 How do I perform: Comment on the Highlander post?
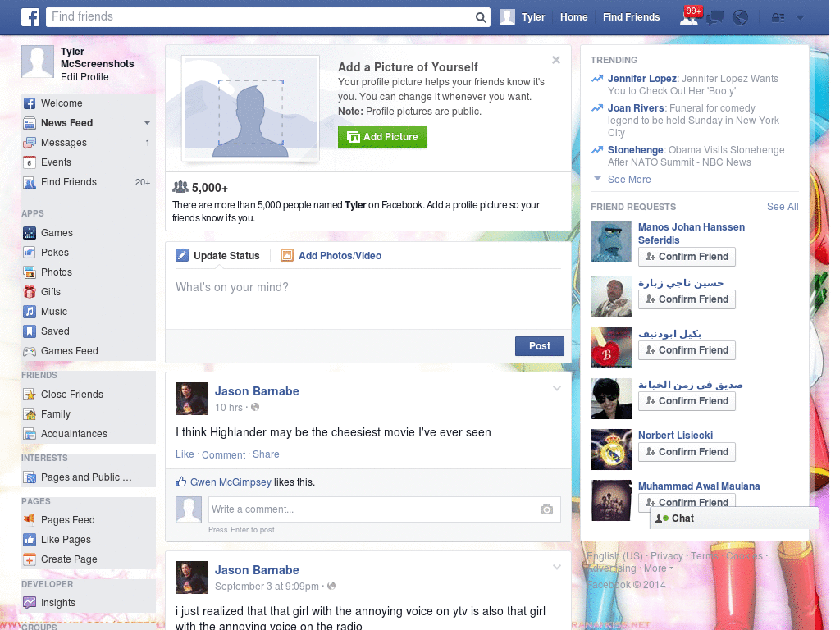tap(223, 454)
